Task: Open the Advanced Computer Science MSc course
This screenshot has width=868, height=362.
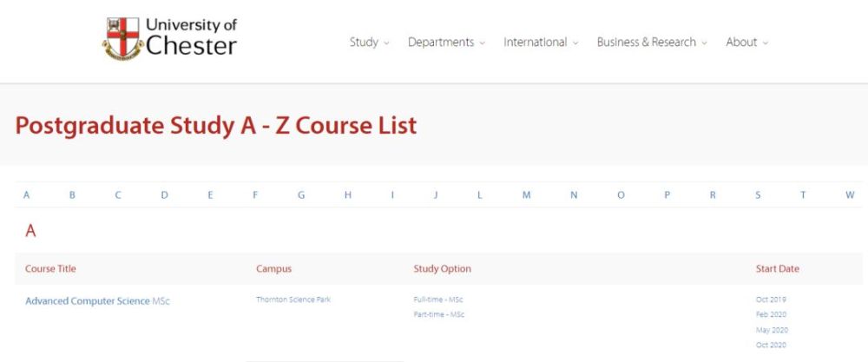Action: point(96,301)
